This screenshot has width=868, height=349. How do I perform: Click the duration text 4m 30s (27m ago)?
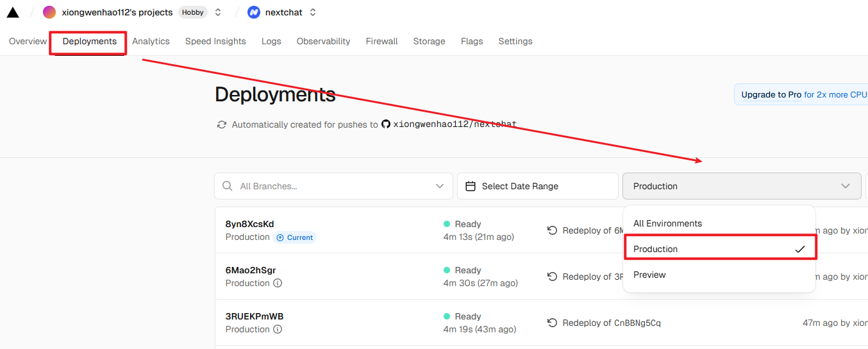[481, 283]
